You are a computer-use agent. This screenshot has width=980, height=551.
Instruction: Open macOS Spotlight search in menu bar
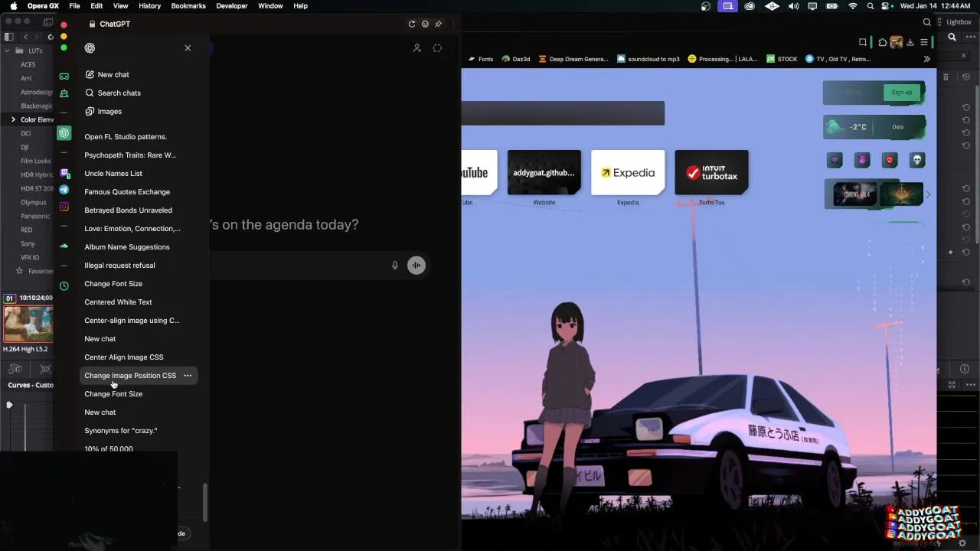(x=870, y=6)
